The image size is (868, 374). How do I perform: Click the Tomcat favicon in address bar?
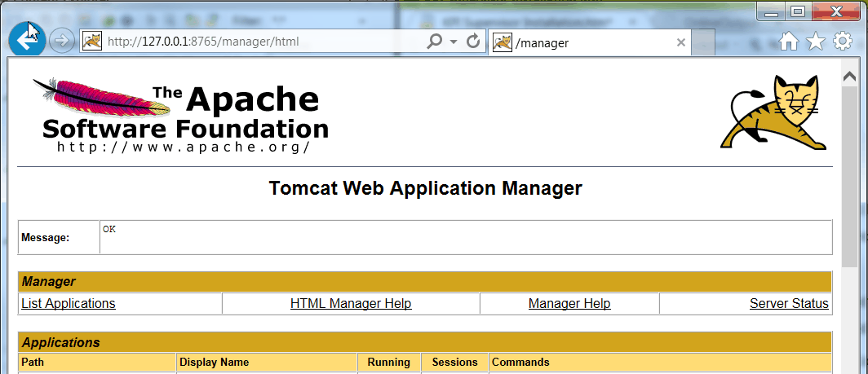tap(92, 41)
